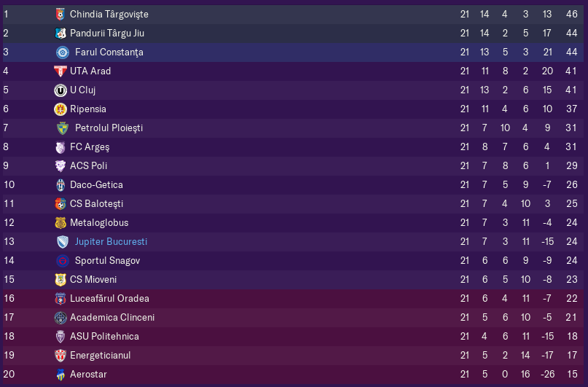Screen dimensions: 588x387
Task: Click the Chindia Târgoviște club crest
Action: click(x=60, y=15)
